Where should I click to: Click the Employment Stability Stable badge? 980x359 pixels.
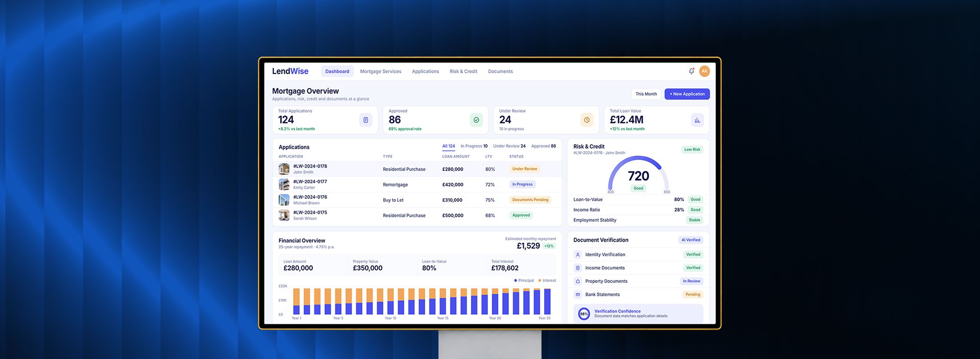(x=695, y=220)
